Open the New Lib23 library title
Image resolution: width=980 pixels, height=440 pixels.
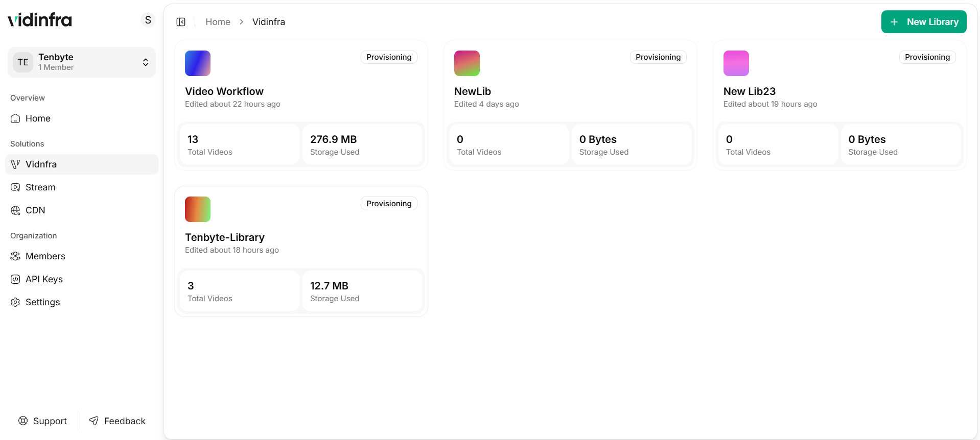tap(750, 91)
